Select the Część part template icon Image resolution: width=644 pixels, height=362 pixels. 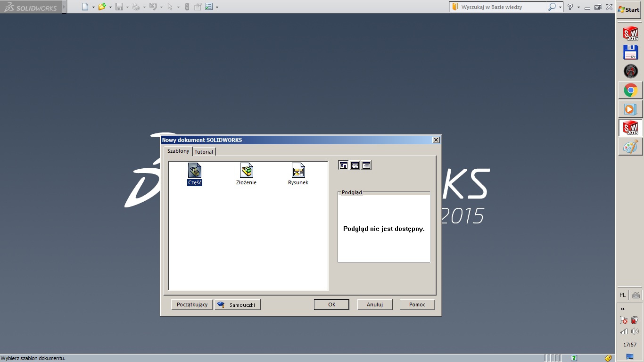195,174
